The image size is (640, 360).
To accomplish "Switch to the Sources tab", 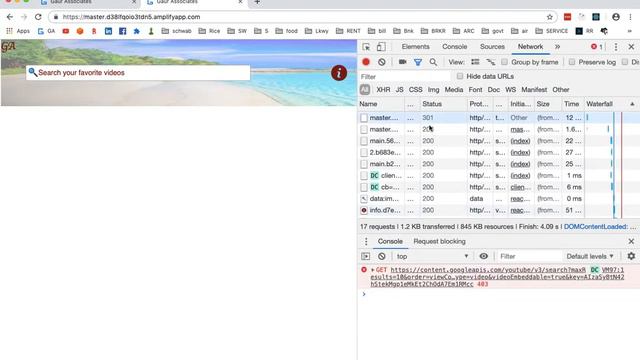I will pyautogui.click(x=492, y=47).
